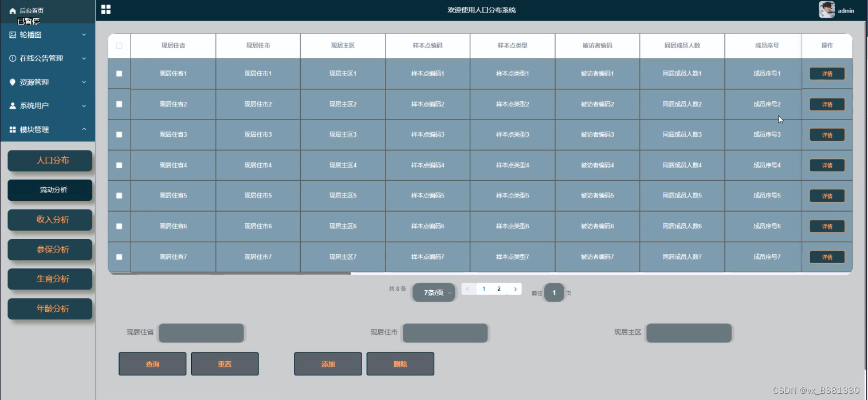
Task: Click the 样本点编码 column header
Action: pos(427,46)
